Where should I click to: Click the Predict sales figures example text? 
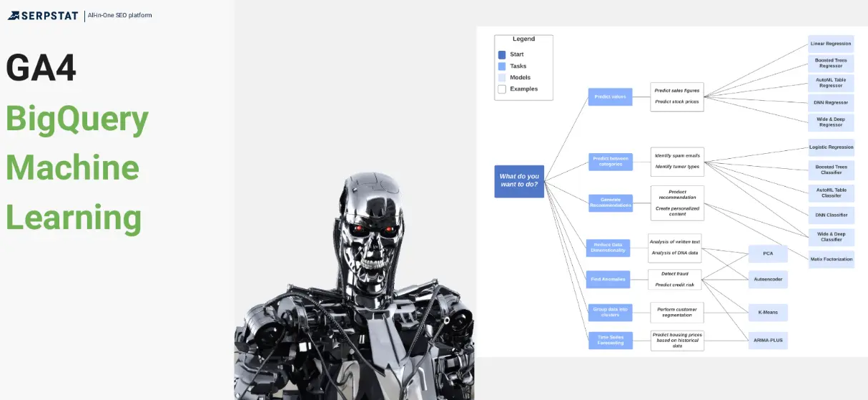pos(676,91)
